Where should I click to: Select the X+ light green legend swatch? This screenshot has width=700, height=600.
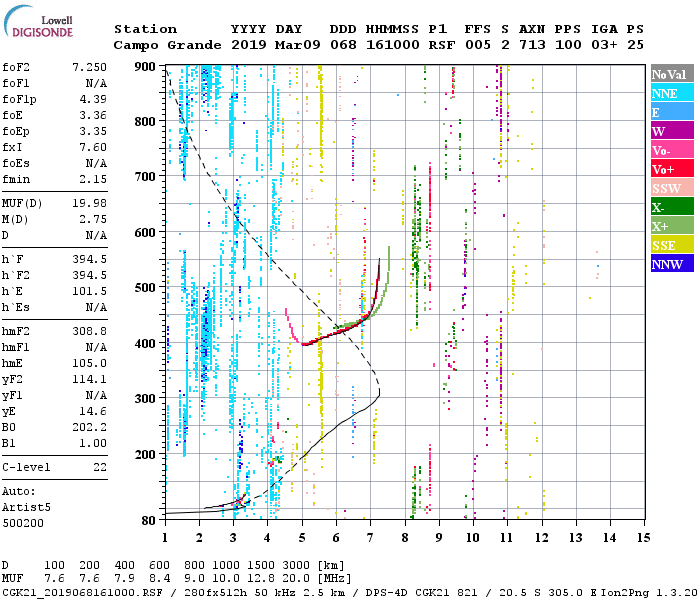coord(672,226)
